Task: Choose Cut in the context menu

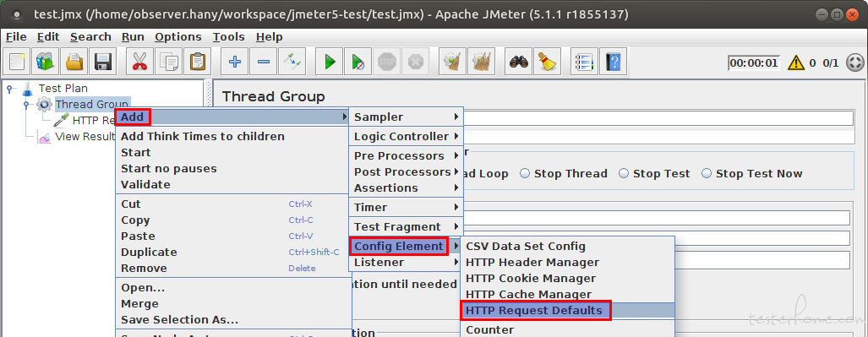Action: (x=232, y=204)
